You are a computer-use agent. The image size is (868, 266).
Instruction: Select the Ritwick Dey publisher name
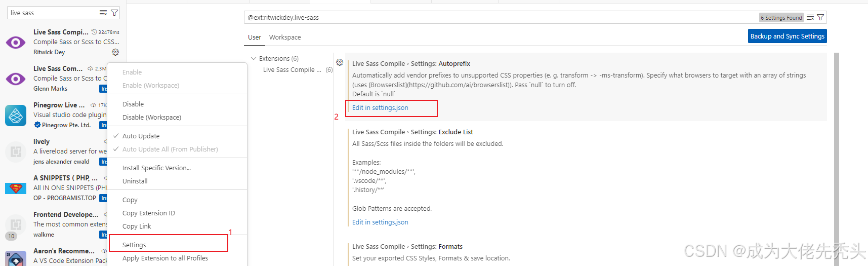pyautogui.click(x=49, y=52)
